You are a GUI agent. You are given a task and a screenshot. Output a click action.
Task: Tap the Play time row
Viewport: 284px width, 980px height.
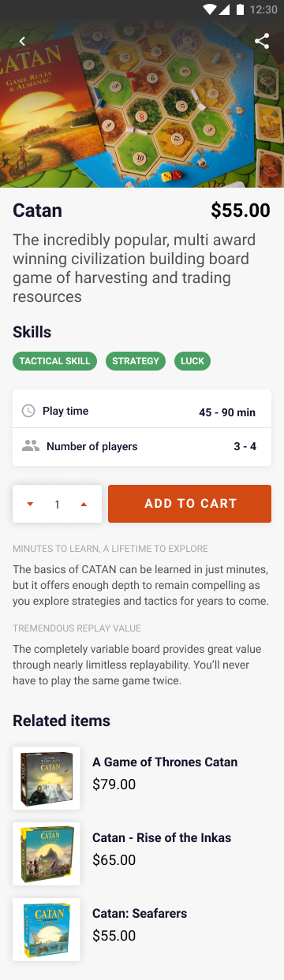[142, 411]
